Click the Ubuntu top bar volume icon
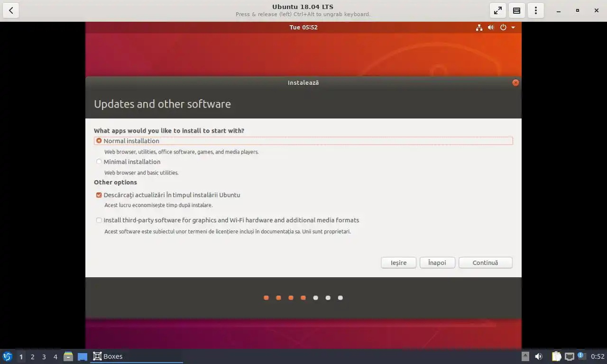This screenshot has height=364, width=607. point(491,27)
